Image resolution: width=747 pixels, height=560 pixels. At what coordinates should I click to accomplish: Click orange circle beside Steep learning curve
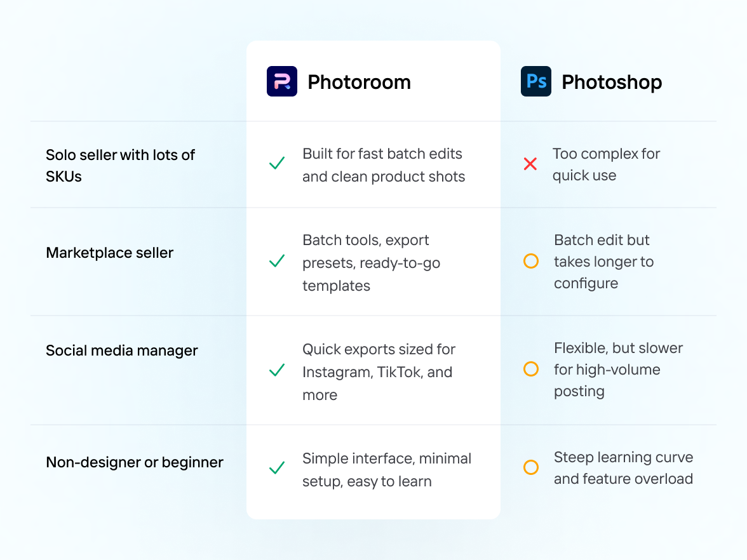(531, 467)
